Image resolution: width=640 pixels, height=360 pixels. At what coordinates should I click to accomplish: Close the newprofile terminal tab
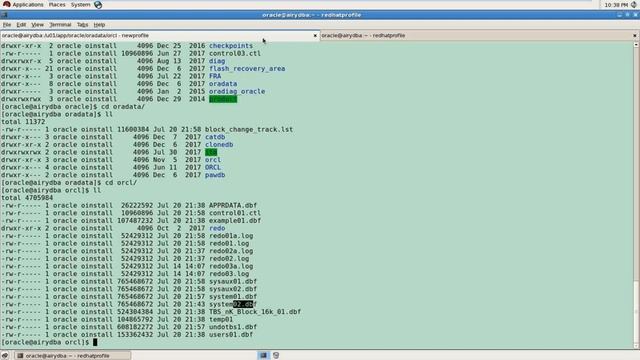315,36
